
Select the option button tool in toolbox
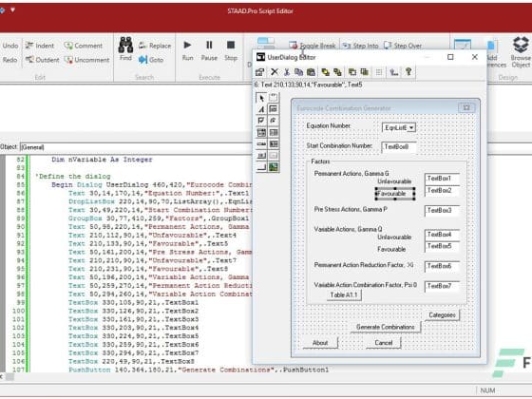pyautogui.click(x=274, y=121)
